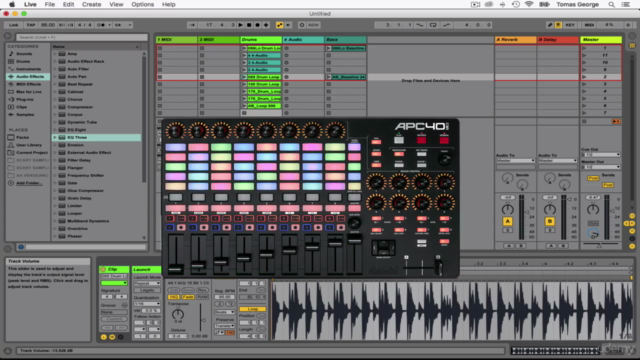Expand the EQ Three device
The height and width of the screenshot is (360, 640).
(55, 138)
